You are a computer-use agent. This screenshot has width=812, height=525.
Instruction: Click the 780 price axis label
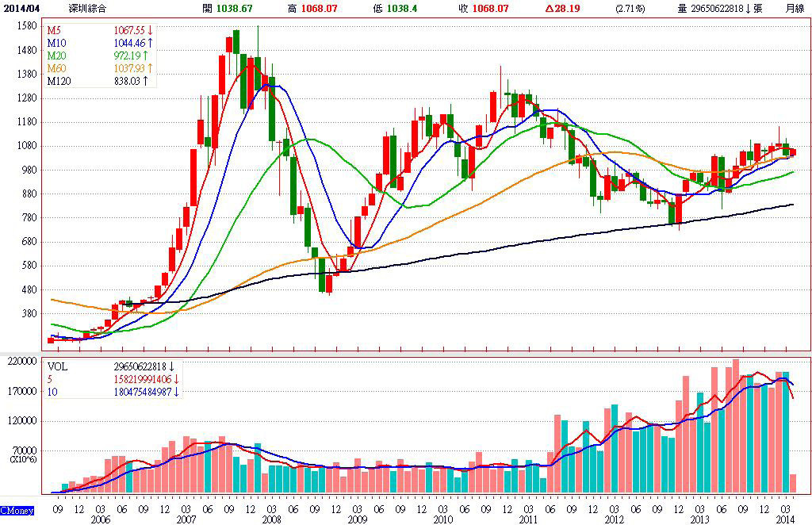(29, 217)
